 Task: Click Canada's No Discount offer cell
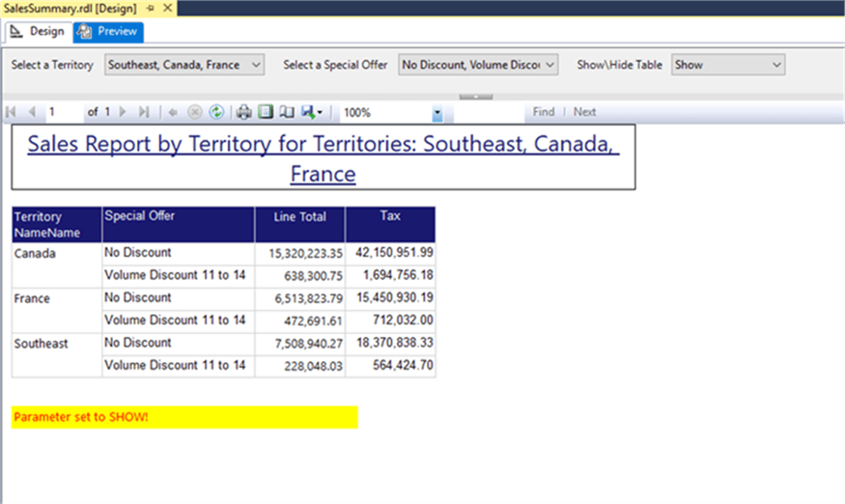point(178,253)
